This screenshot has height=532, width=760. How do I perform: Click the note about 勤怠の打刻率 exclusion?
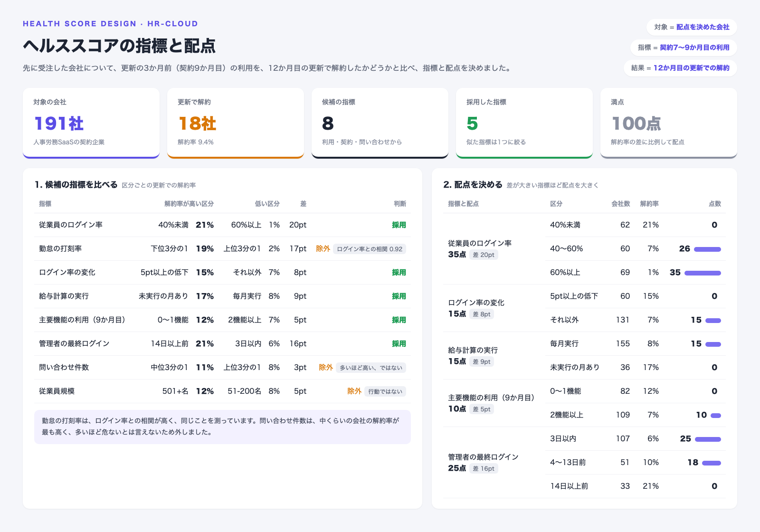coord(222,427)
